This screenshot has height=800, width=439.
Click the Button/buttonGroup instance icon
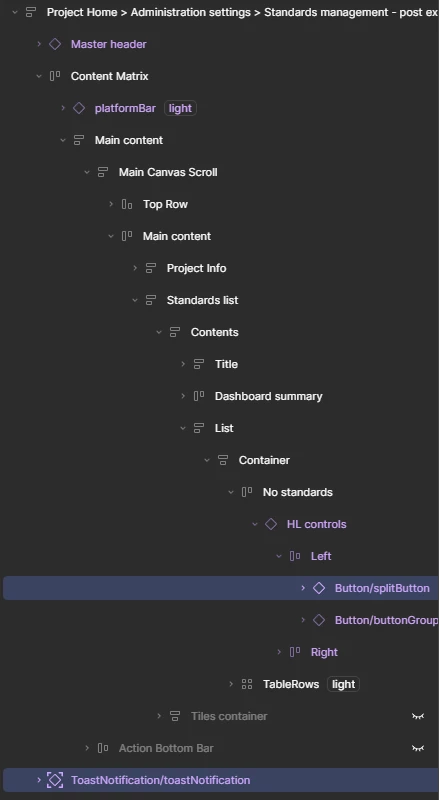point(319,620)
